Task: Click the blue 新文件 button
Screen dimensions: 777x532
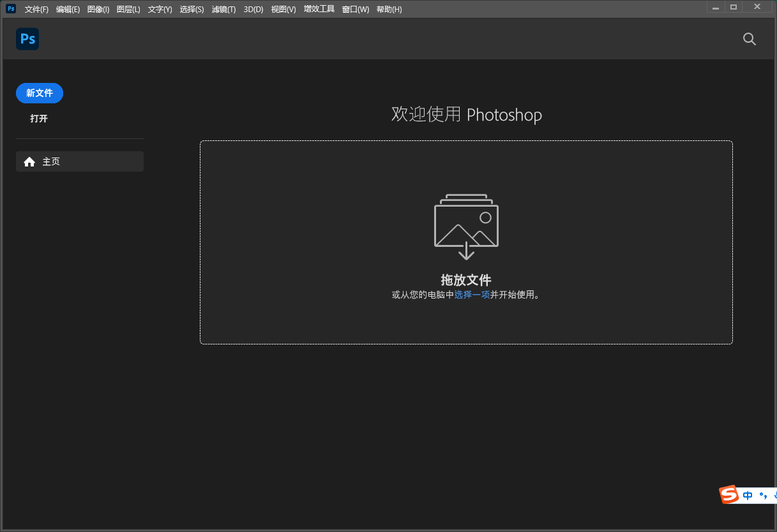Action: [39, 92]
